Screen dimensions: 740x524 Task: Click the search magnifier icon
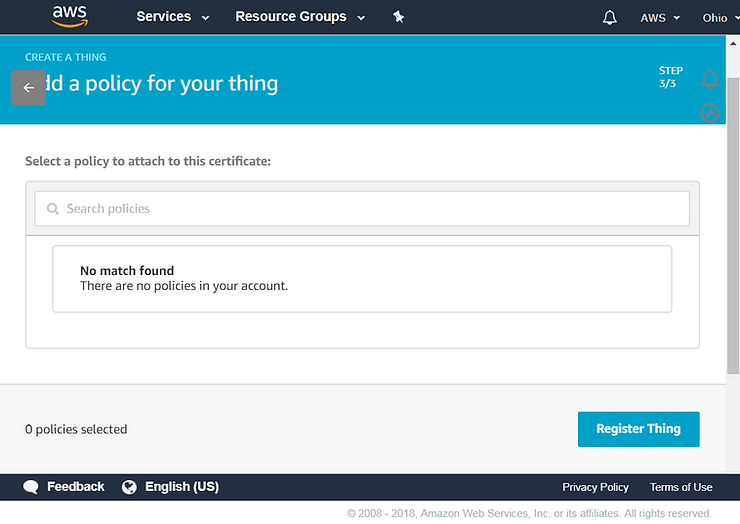pos(53,209)
